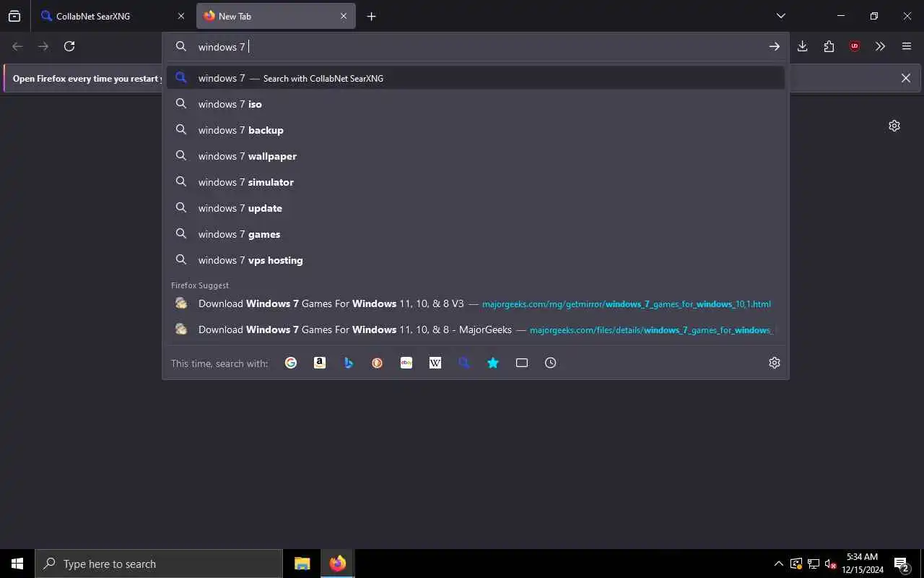This screenshot has height=578, width=924.
Task: Open Firefox View button
Action: (x=14, y=16)
